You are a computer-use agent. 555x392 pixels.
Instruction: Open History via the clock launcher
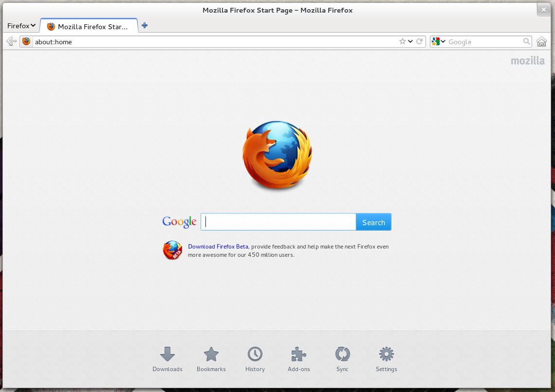click(255, 359)
